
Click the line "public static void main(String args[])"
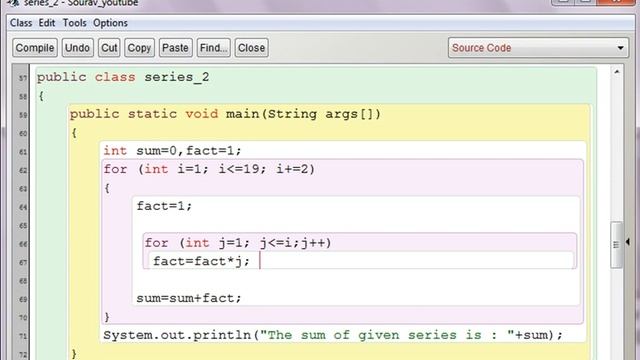tap(225, 114)
